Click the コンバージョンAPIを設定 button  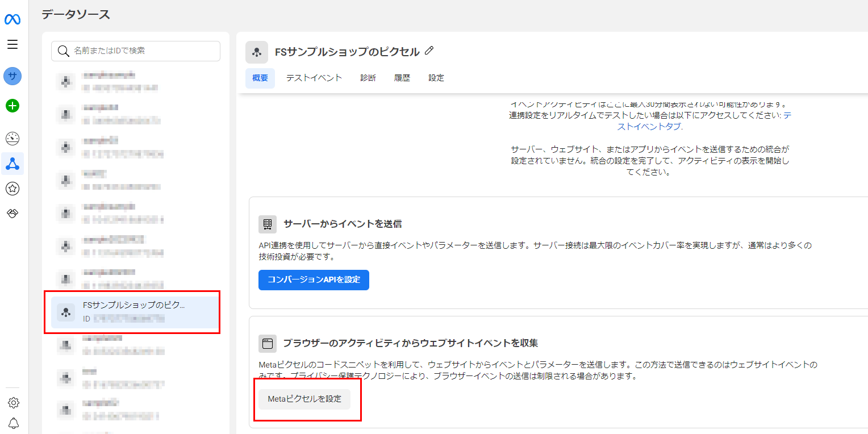tap(314, 280)
